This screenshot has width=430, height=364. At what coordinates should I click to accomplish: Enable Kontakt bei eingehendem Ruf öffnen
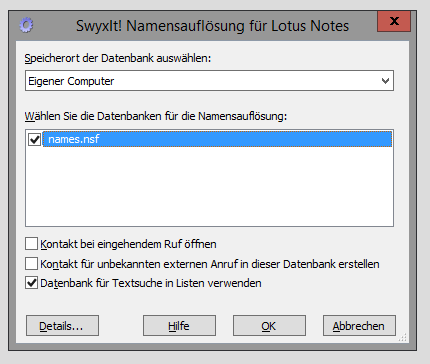click(31, 244)
